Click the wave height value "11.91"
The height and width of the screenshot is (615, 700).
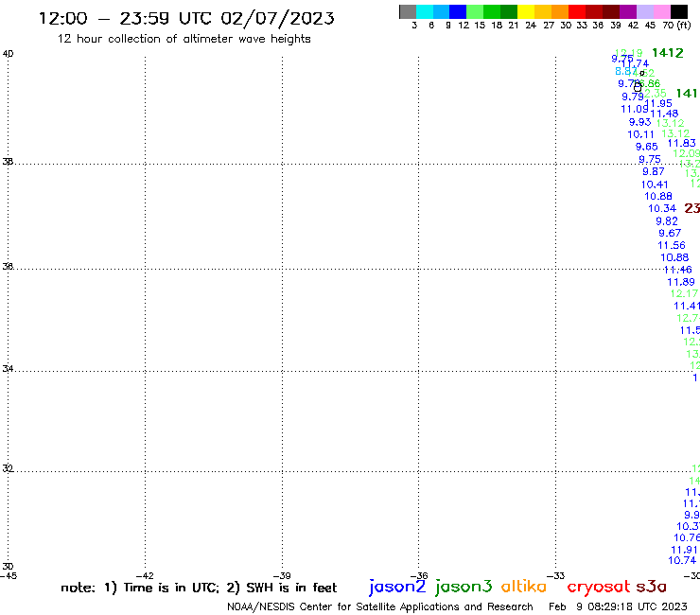(684, 550)
